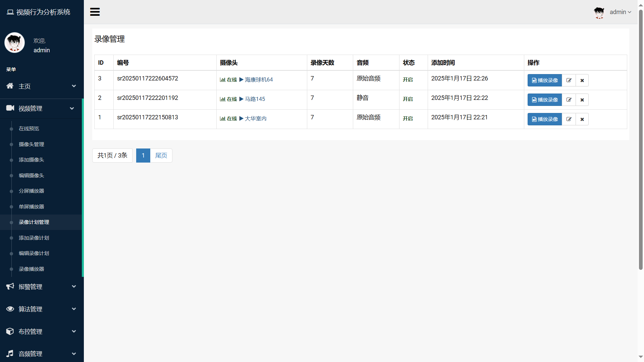This screenshot has height=362, width=644.
Task: Click the 共1页 / 3条 summary
Action: click(x=112, y=156)
